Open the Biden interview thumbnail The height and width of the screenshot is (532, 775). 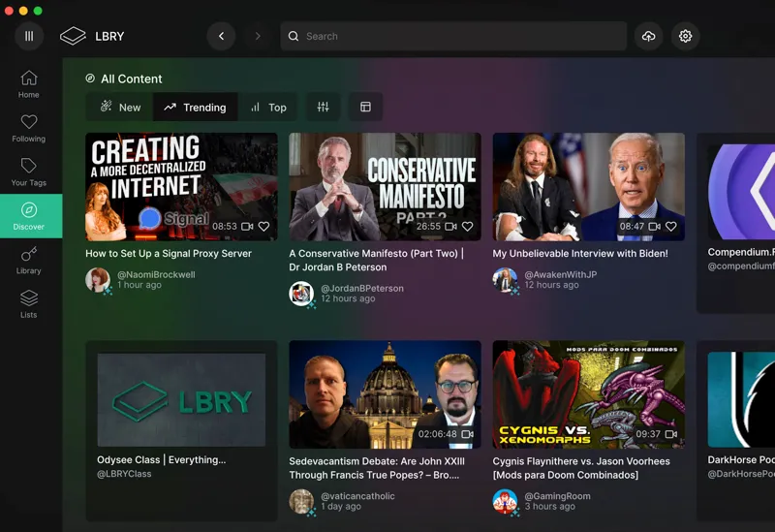589,186
